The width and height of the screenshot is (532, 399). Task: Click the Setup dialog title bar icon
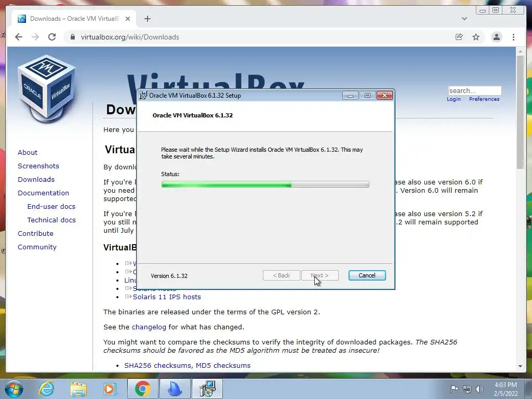143,96
